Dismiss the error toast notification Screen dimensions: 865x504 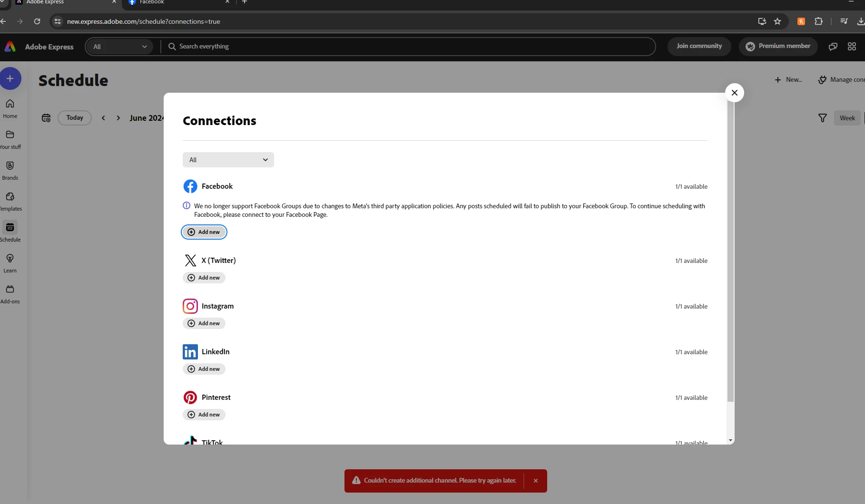(x=536, y=481)
